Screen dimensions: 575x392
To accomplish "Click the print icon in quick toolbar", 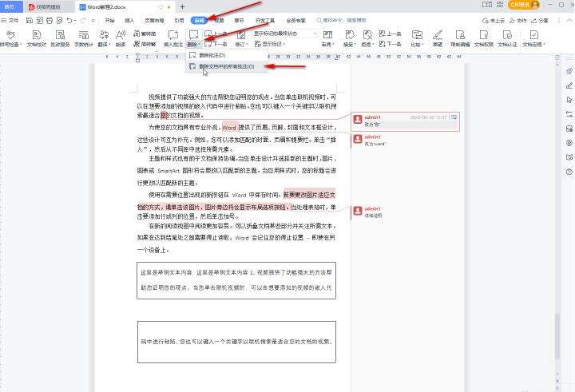I will tap(50, 21).
